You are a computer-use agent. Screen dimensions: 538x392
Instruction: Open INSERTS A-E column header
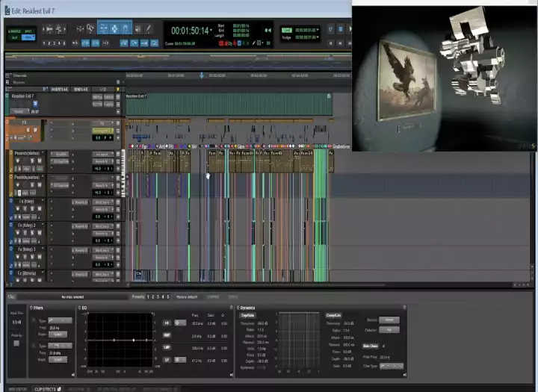pyautogui.click(x=60, y=89)
